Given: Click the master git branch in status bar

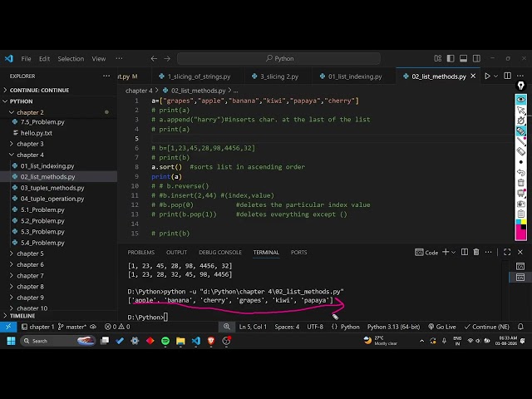Looking at the screenshot, I should coord(72,327).
